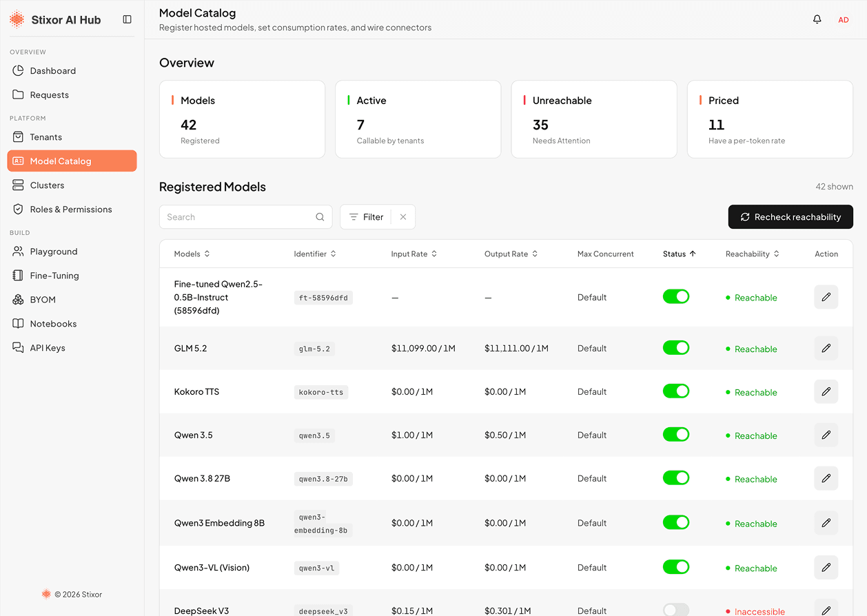867x616 pixels.
Task: Sort by Reachability column
Action: coord(753,254)
